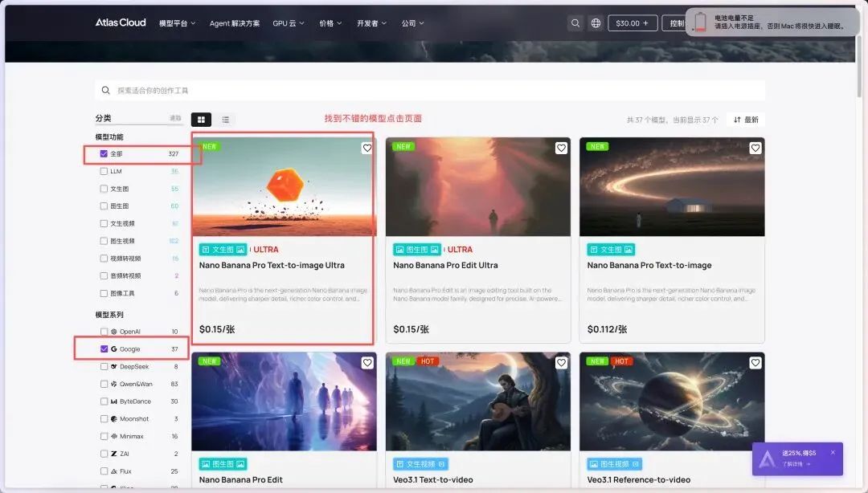Viewport: 868px width, 493px height.
Task: Click the ringed planet thumbnail
Action: coord(672,401)
